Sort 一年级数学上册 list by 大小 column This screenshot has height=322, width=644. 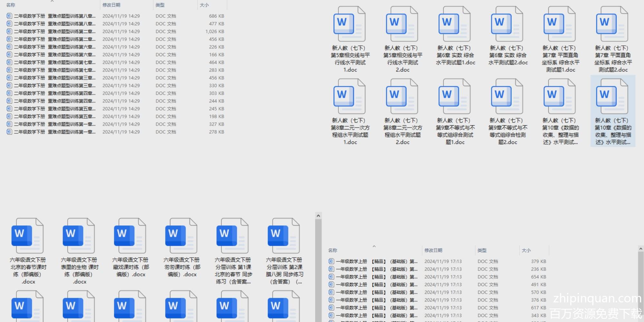coord(526,250)
